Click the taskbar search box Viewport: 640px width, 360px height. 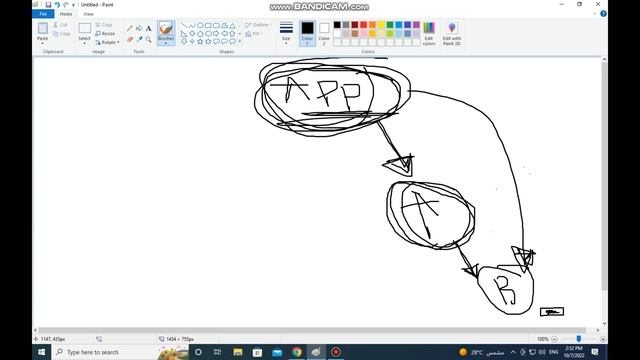click(x=120, y=352)
